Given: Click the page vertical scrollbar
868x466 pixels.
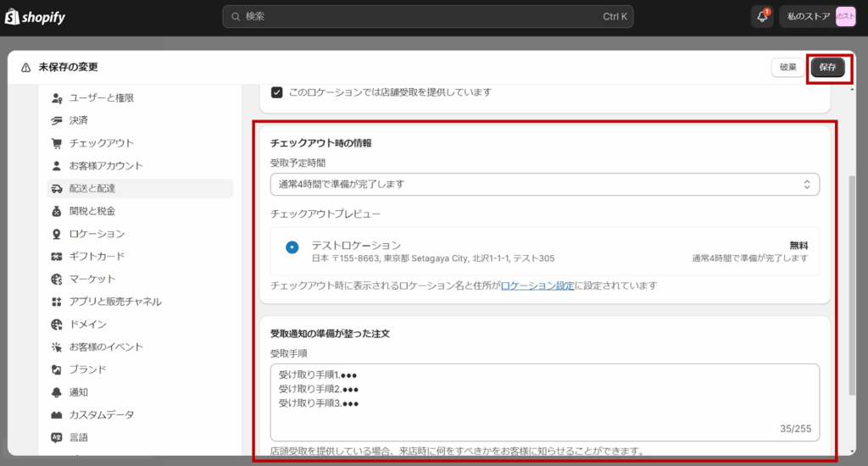Looking at the screenshot, I should pyautogui.click(x=852, y=286).
